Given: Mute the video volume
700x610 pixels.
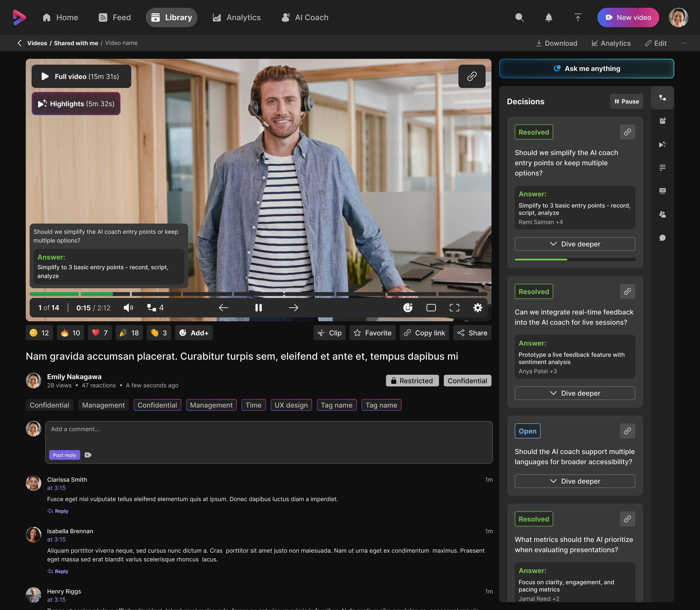Looking at the screenshot, I should [128, 308].
